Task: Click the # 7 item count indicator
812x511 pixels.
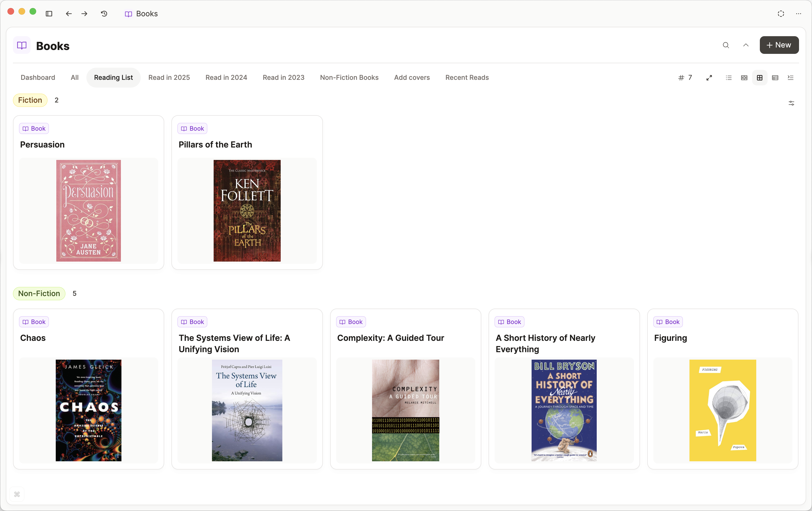Action: [x=684, y=78]
